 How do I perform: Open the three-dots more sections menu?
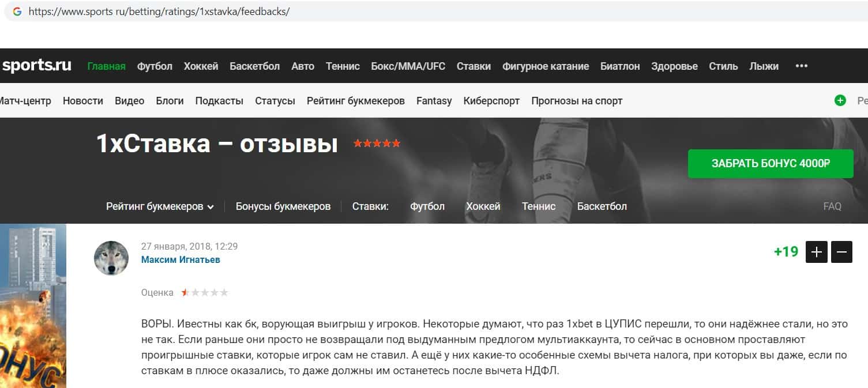[x=802, y=66]
